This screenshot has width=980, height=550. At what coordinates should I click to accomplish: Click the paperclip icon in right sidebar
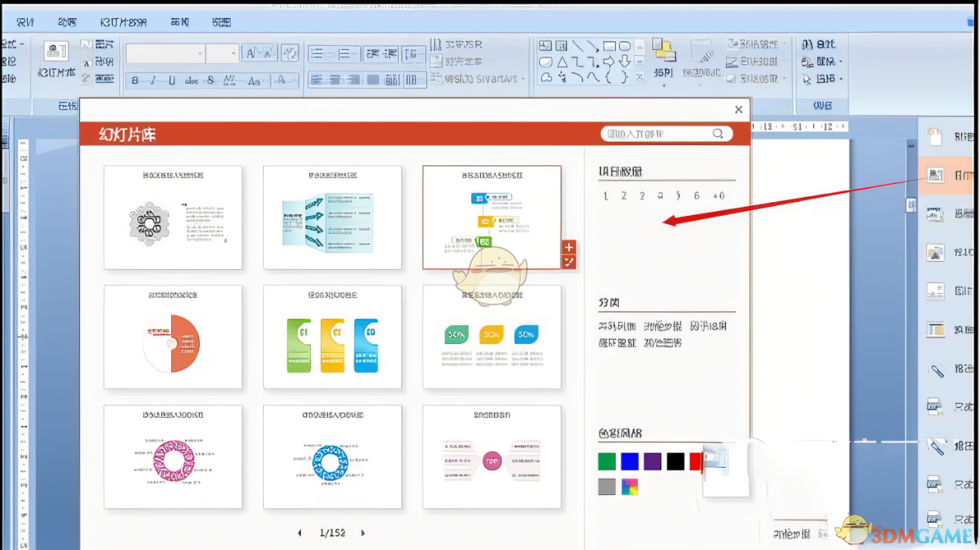[936, 370]
